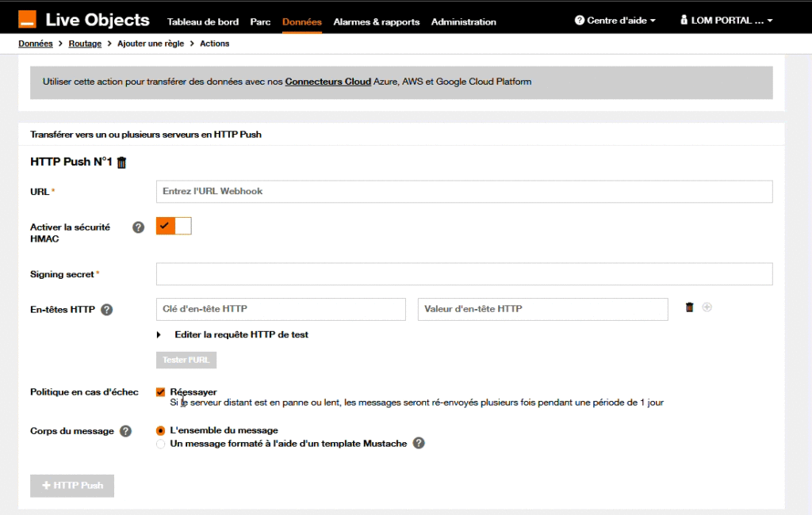The width and height of the screenshot is (812, 515).
Task: Delete HTTP Push N°1 with trash icon
Action: pos(121,162)
